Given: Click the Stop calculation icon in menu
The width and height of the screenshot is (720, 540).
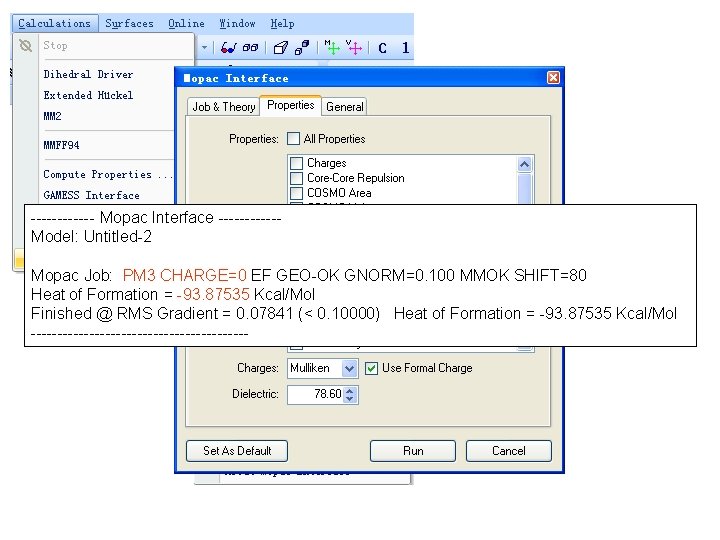Looking at the screenshot, I should coord(26,45).
